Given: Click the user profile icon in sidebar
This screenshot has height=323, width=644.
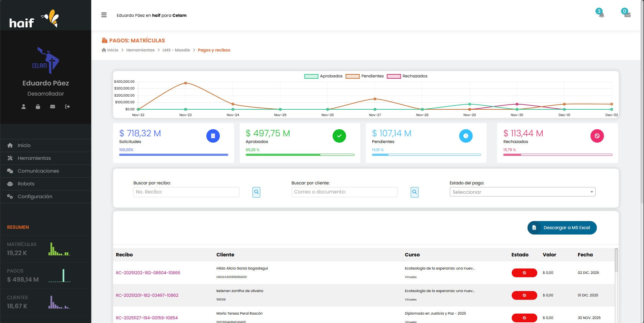Looking at the screenshot, I should [x=24, y=107].
